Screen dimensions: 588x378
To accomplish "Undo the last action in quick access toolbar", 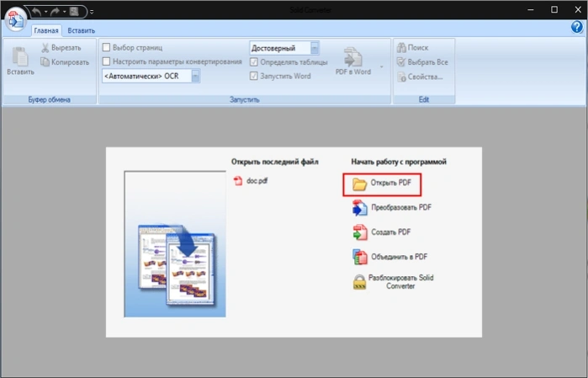I will (x=36, y=12).
